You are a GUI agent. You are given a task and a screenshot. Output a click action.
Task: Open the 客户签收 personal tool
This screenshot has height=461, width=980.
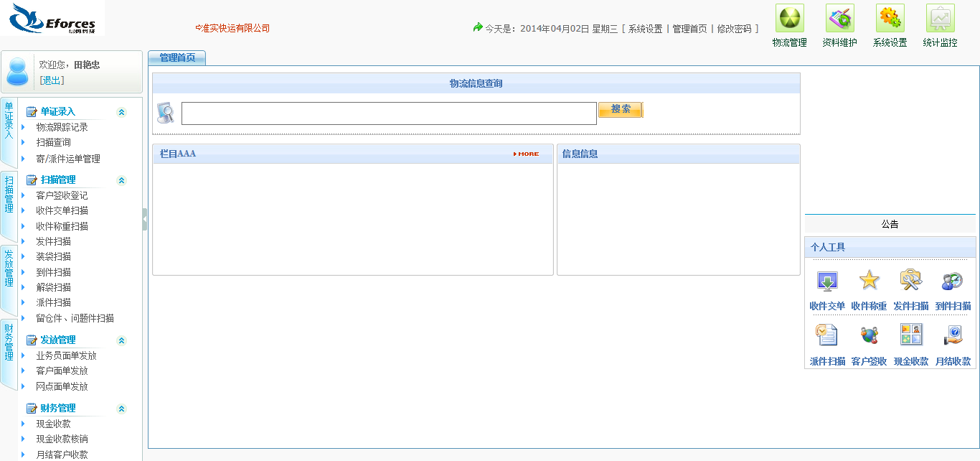tap(869, 335)
